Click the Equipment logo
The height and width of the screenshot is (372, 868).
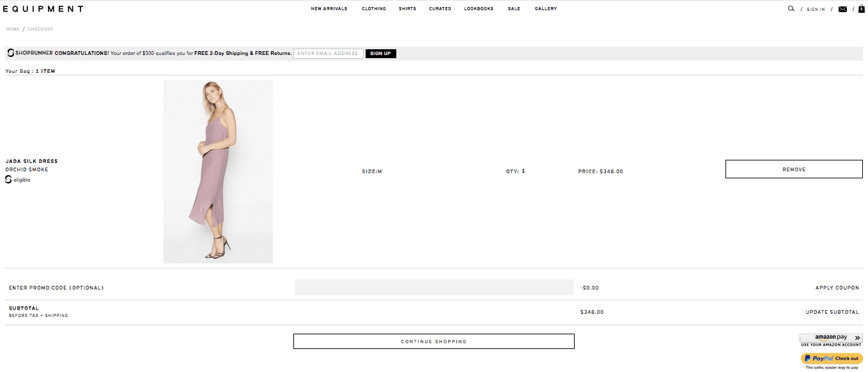pos(43,9)
